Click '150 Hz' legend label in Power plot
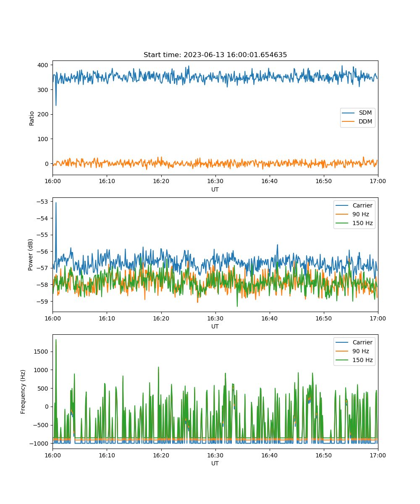 point(362,223)
